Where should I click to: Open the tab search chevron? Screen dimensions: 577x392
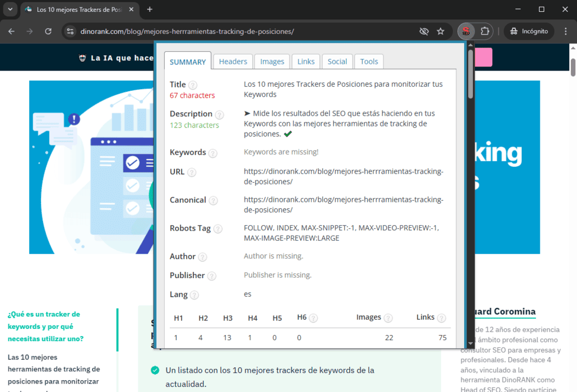[10, 10]
